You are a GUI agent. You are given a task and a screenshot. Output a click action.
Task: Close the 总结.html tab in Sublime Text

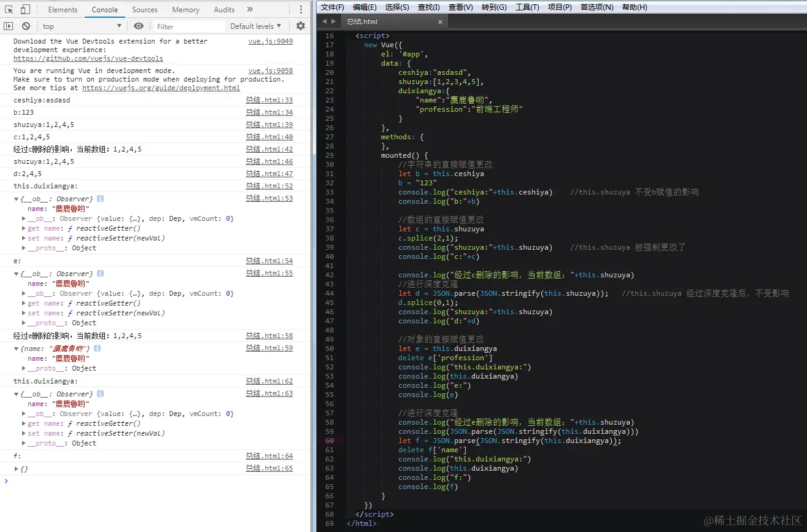tap(440, 21)
